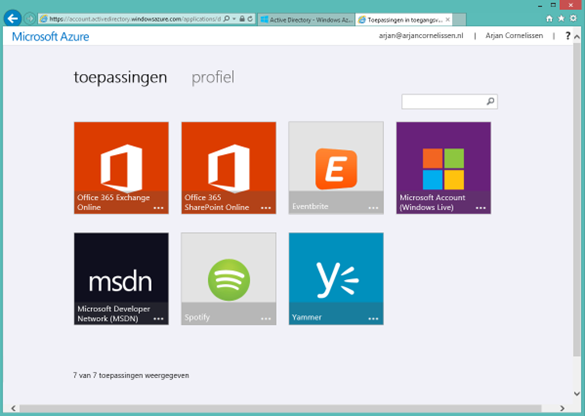Launch the Eventbrite application tile
Viewport: 585px width, 416px height.
point(336,168)
